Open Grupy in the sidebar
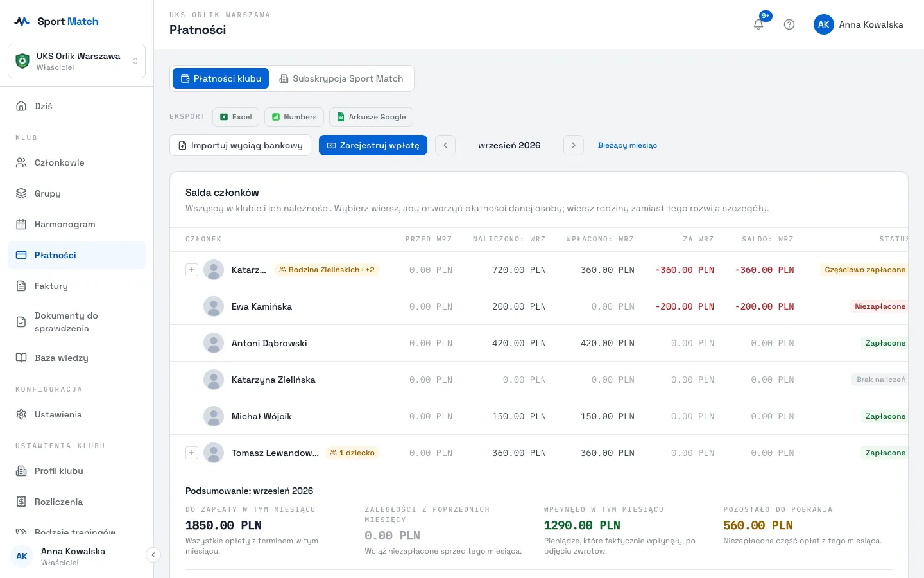Screen dimensions: 924x578 [x=76, y=193]
